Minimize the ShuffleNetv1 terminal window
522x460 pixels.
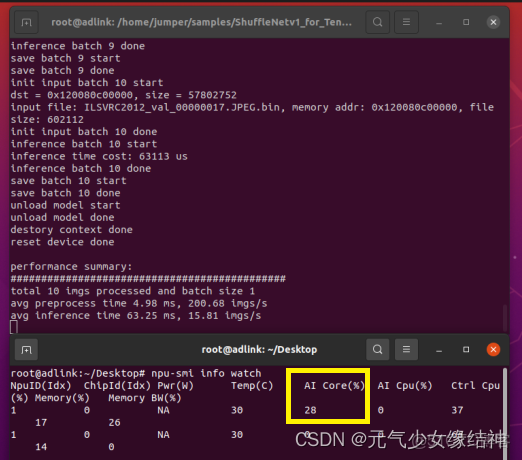click(439, 23)
